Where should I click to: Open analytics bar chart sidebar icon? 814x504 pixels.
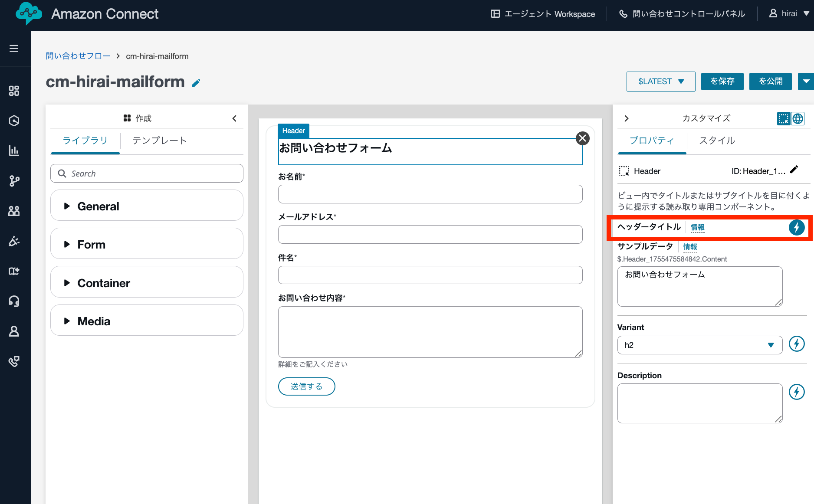point(14,151)
